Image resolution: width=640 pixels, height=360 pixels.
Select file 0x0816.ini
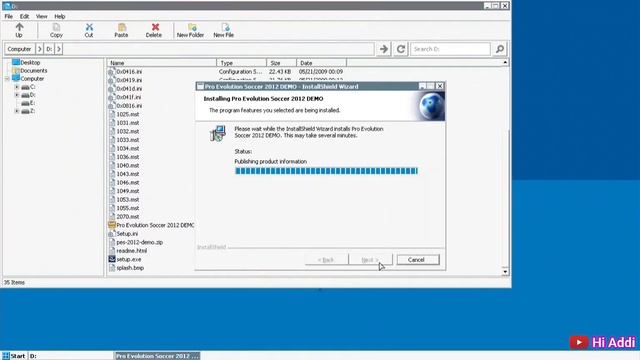click(x=125, y=106)
